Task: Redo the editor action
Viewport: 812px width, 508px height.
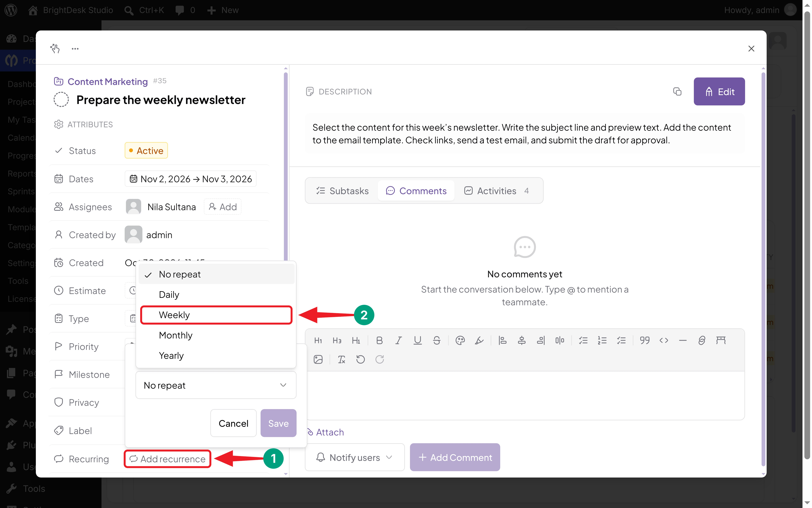Action: point(380,360)
